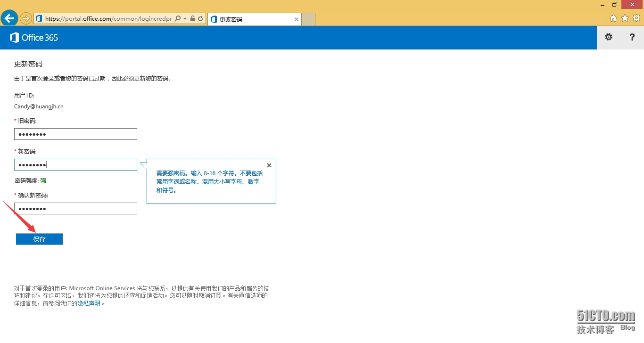Click the browser forward arrow button
The width and height of the screenshot is (644, 343).
coord(25,18)
